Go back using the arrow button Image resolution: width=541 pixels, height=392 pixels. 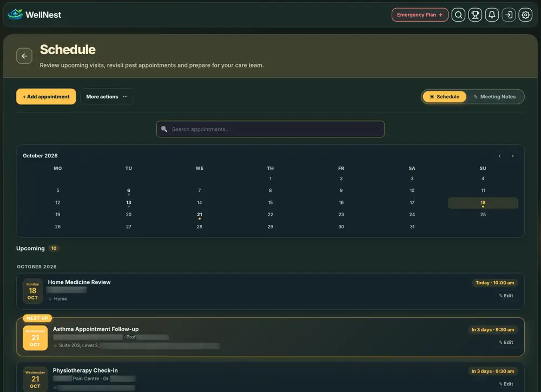24,56
